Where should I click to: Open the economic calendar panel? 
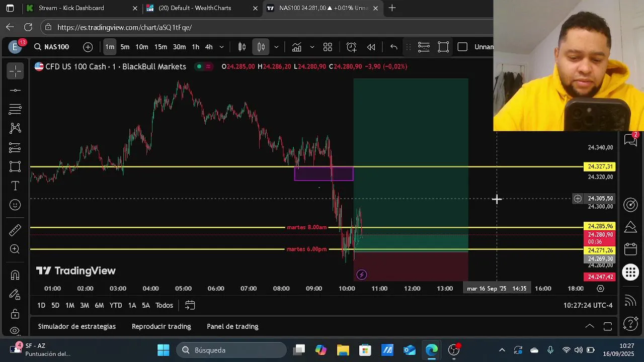click(630, 249)
